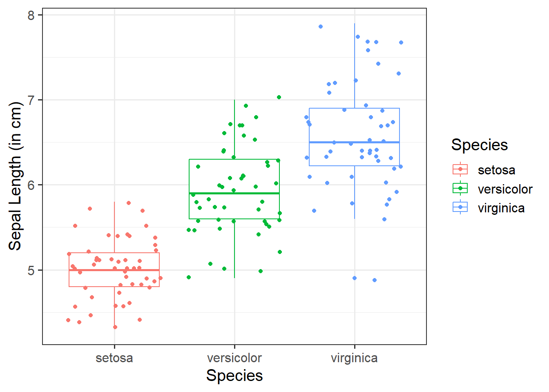Select the highest blue virginica data point

pos(321,27)
